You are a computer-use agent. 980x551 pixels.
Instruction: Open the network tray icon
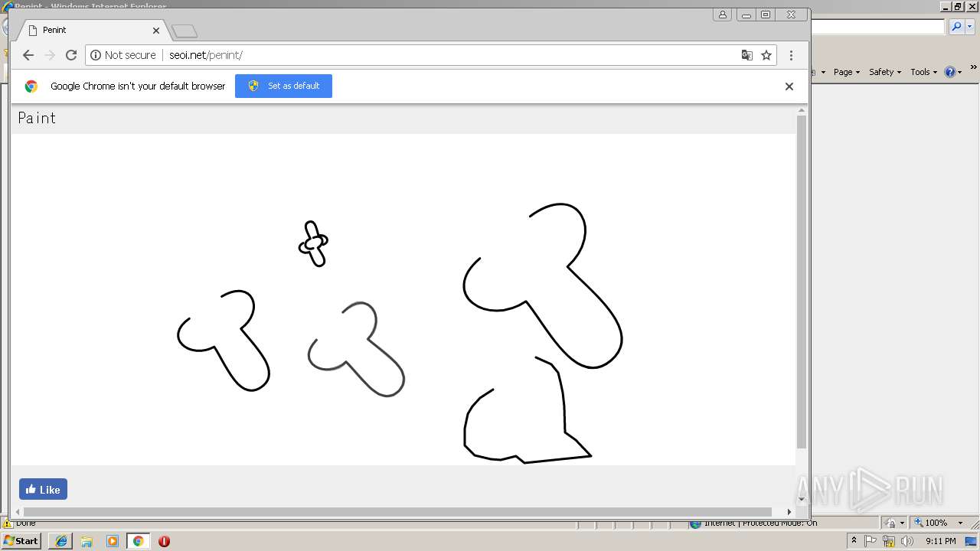[x=889, y=541]
